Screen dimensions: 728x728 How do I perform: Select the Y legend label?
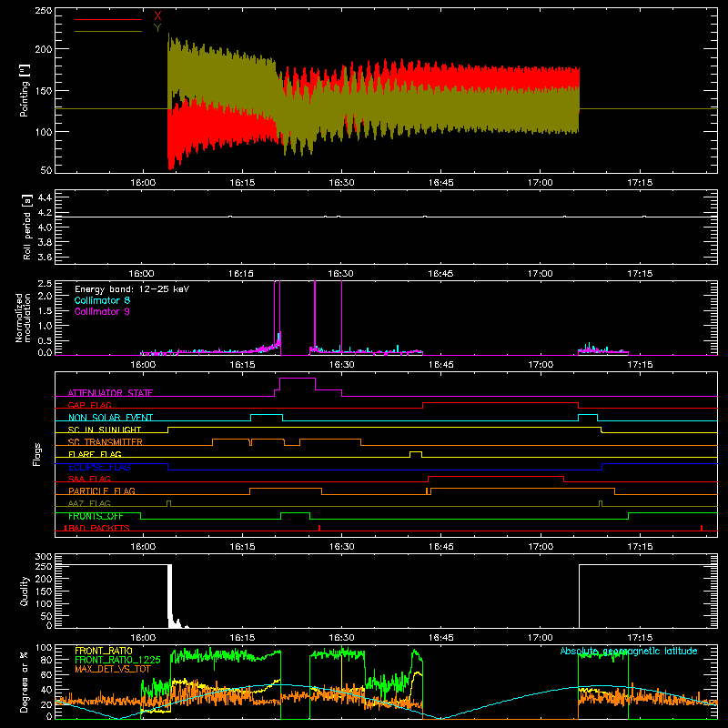[157, 28]
